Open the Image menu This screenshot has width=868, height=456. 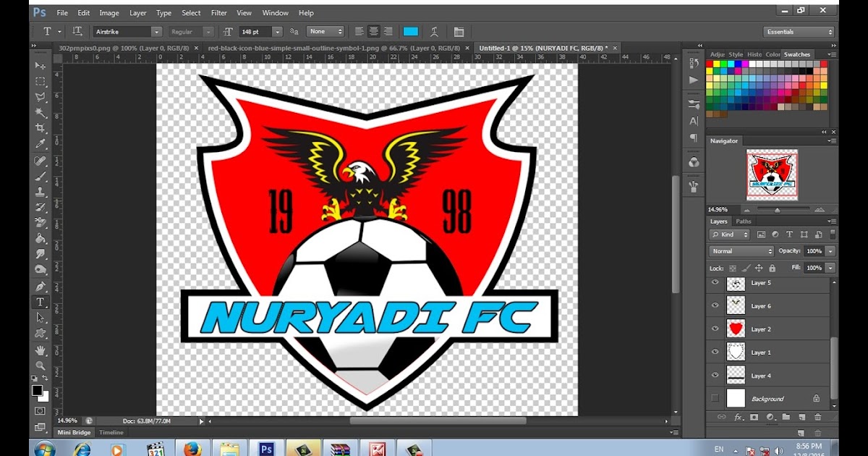(x=109, y=13)
